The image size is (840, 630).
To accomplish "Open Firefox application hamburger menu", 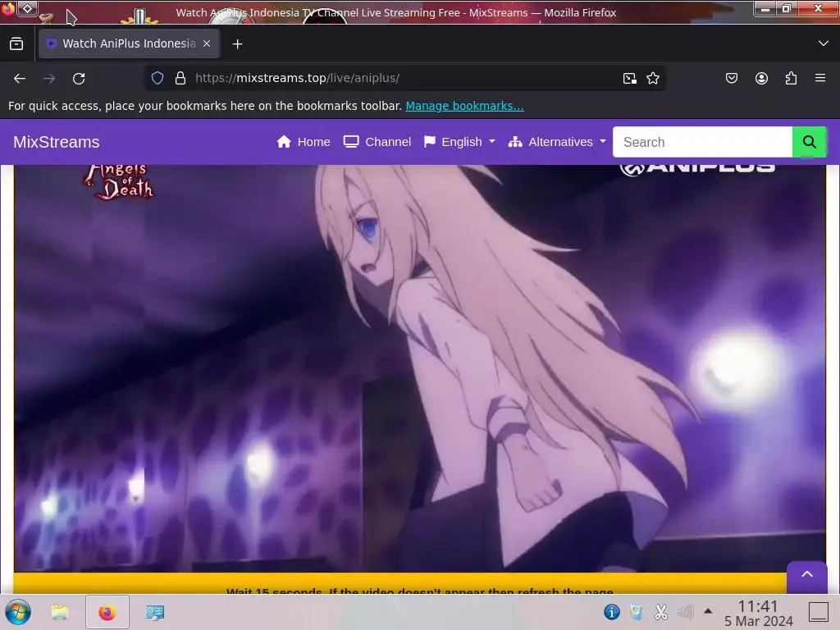I will pyautogui.click(x=820, y=78).
